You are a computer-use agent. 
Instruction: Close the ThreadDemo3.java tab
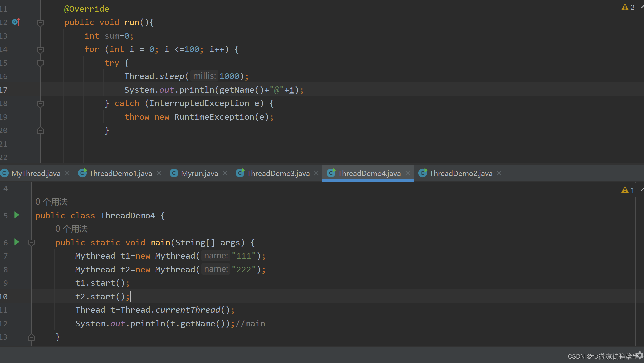(316, 173)
